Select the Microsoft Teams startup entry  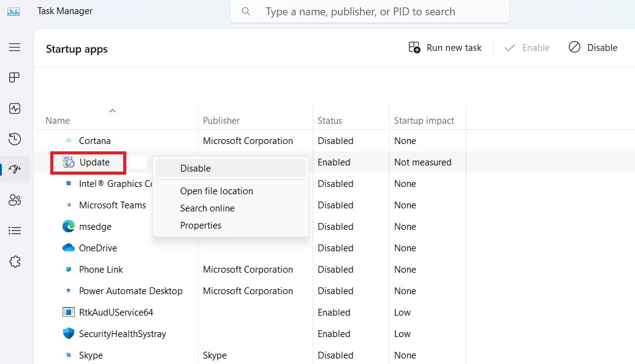tap(112, 205)
